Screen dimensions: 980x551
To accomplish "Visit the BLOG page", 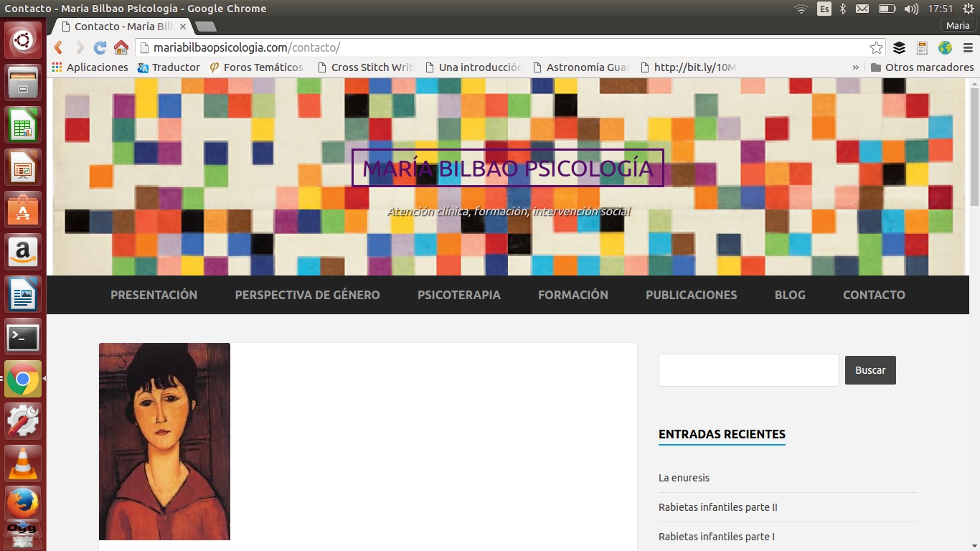I will pyautogui.click(x=790, y=295).
